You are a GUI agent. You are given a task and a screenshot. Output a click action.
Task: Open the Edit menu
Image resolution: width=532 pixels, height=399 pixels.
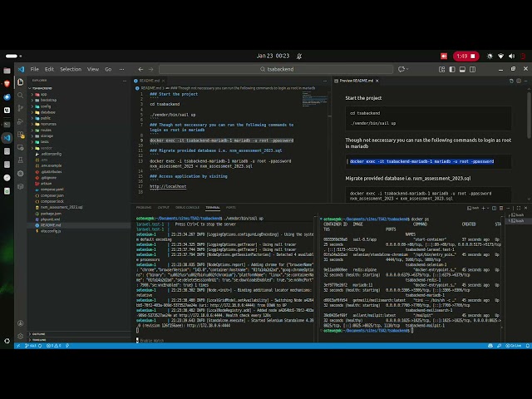click(49, 69)
